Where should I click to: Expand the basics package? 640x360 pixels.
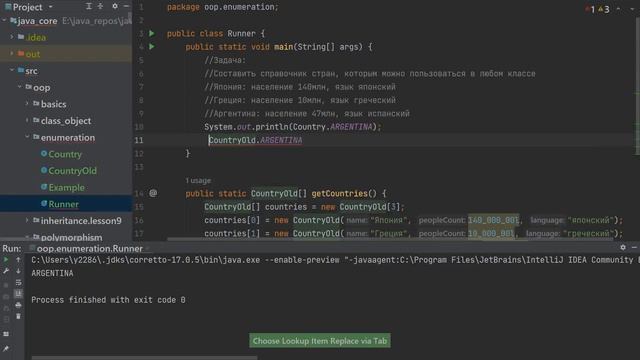pos(27,104)
